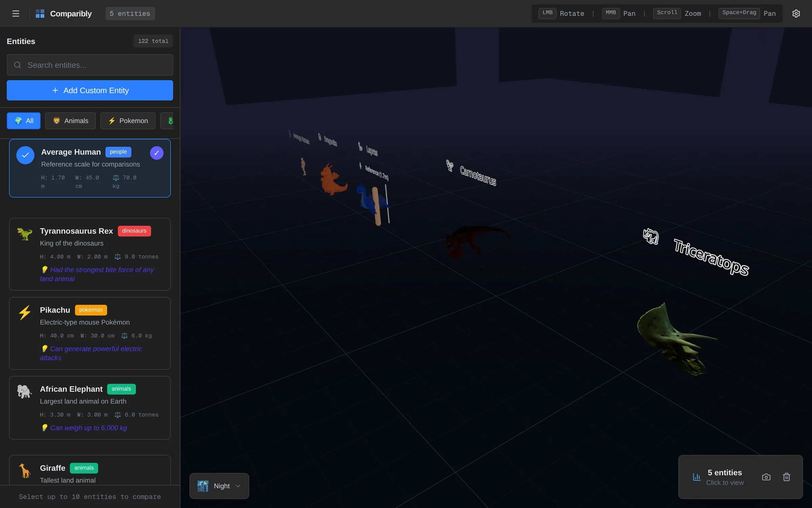
Task: Click the blue Lapras model in scene
Action: click(x=367, y=200)
